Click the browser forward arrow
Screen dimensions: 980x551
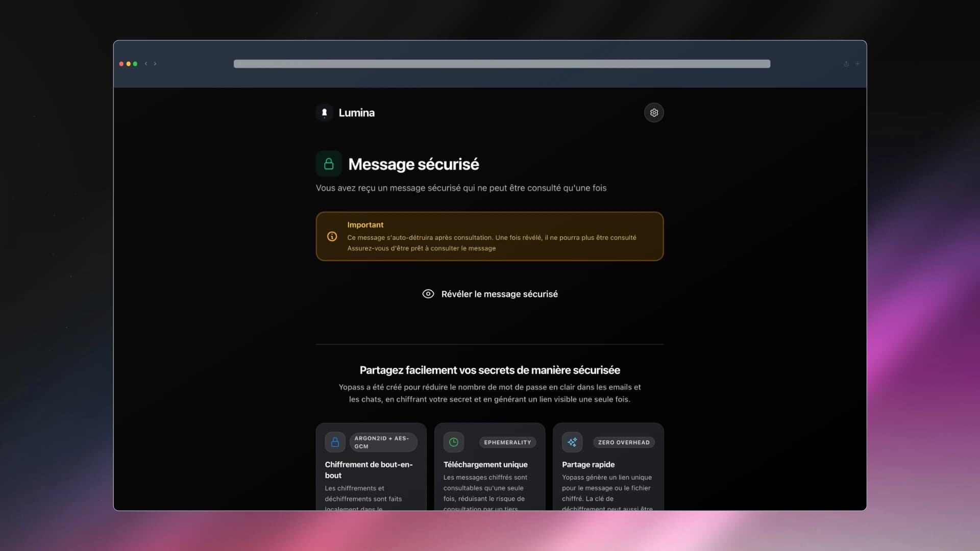click(155, 64)
